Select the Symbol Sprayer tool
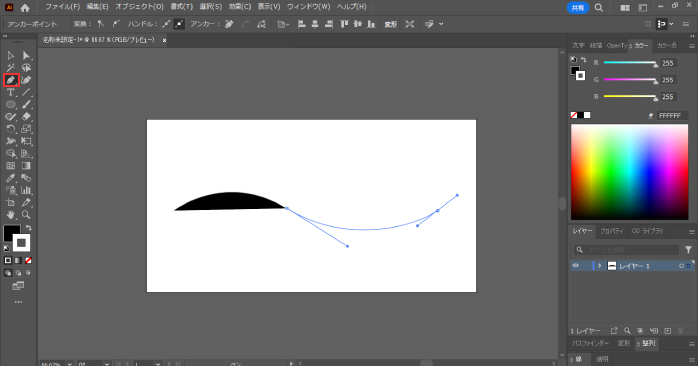698x366 pixels. (x=11, y=190)
